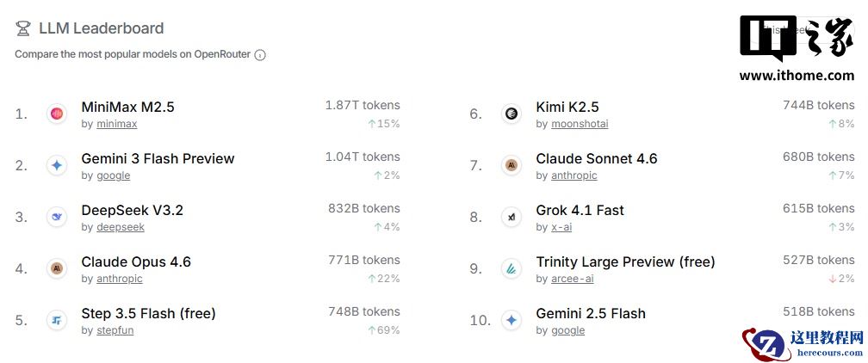Viewport: 868px width, 363px height.
Task: Click the Kimi K2.5 model icon
Action: coord(512,114)
